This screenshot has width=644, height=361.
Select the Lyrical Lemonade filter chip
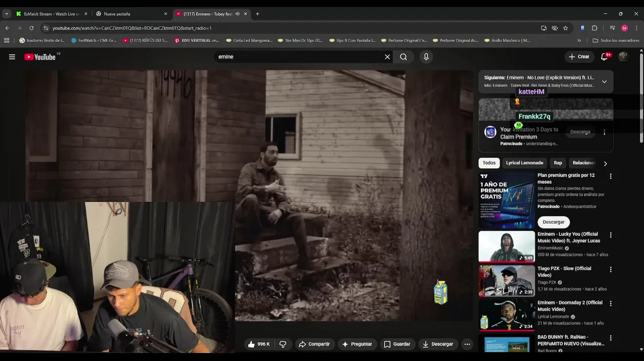[x=525, y=163]
